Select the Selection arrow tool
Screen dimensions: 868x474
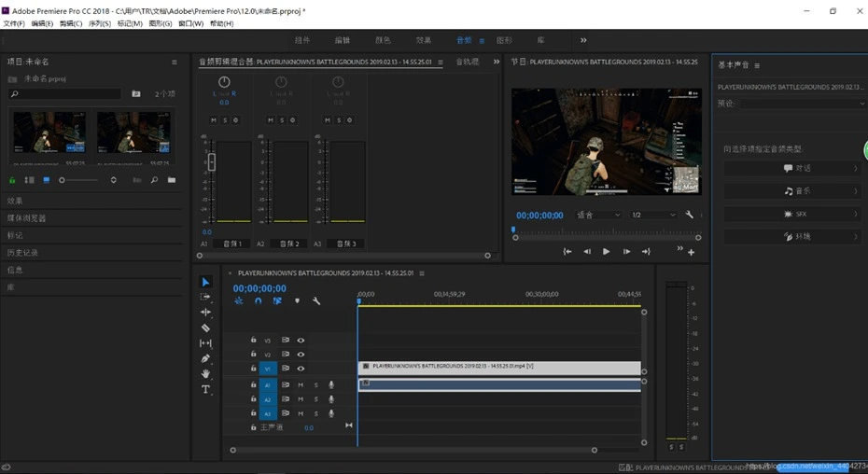coord(205,282)
